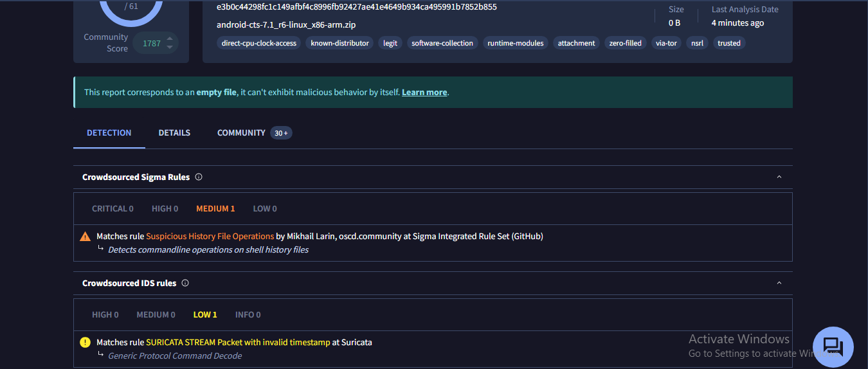Screen dimensions: 868x369
Task: Click the Size value 0 B
Action: (674, 23)
